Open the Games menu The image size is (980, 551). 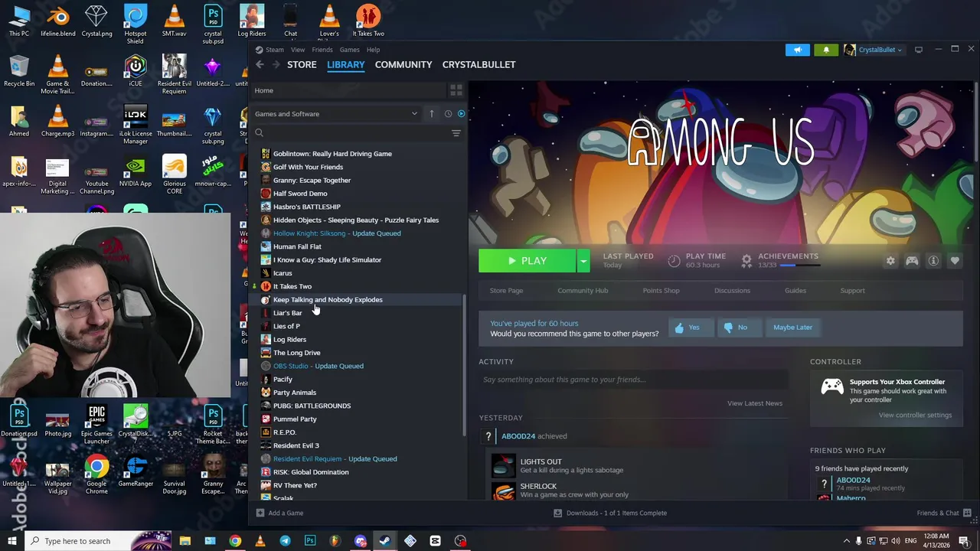point(349,50)
